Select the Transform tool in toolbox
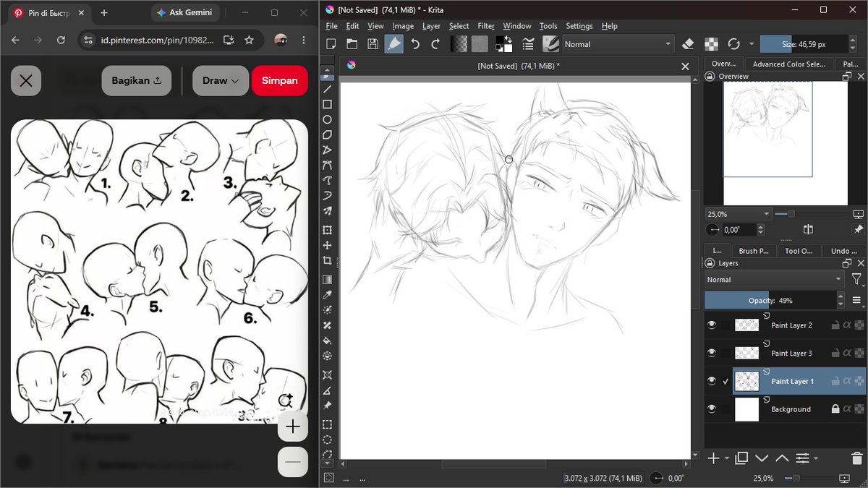The image size is (868, 488). (327, 230)
